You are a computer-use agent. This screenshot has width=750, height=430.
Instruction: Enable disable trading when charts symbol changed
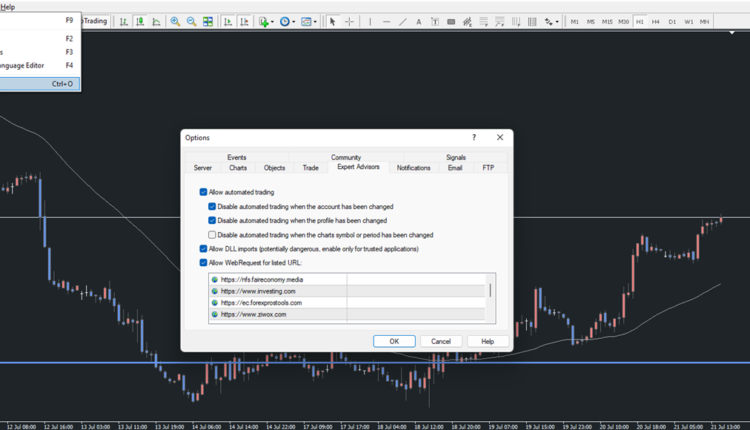(x=212, y=235)
